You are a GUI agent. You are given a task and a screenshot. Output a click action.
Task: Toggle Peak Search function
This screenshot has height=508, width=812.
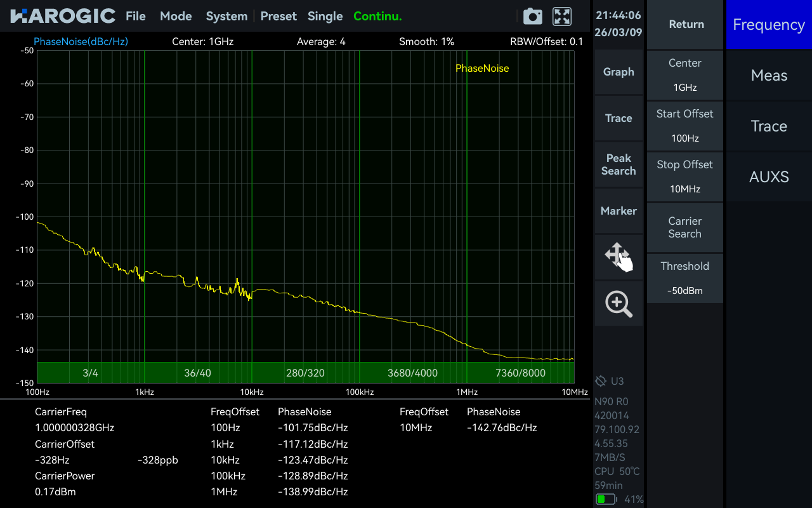click(619, 164)
